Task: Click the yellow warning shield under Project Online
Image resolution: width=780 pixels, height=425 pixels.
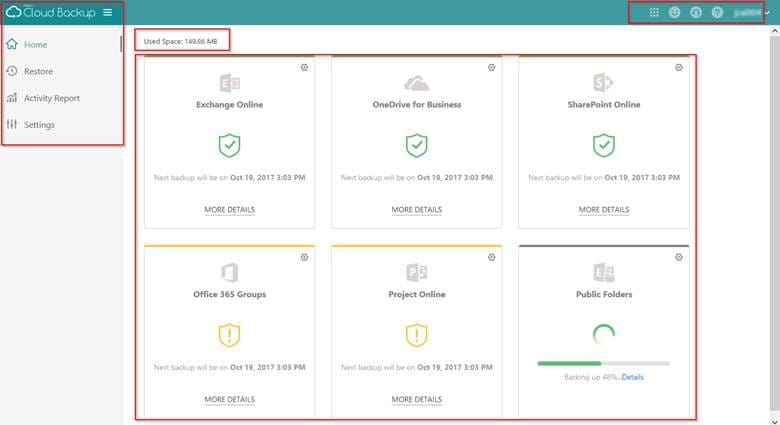Action: (x=416, y=335)
